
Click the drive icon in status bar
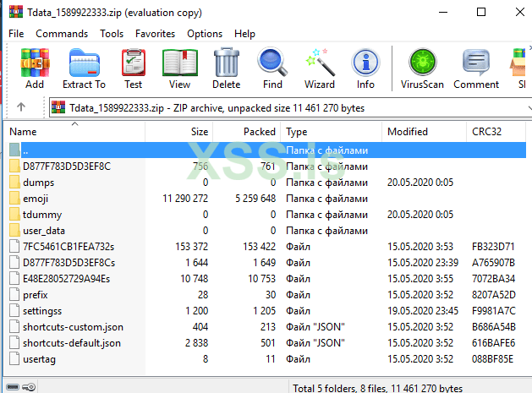(x=13, y=387)
